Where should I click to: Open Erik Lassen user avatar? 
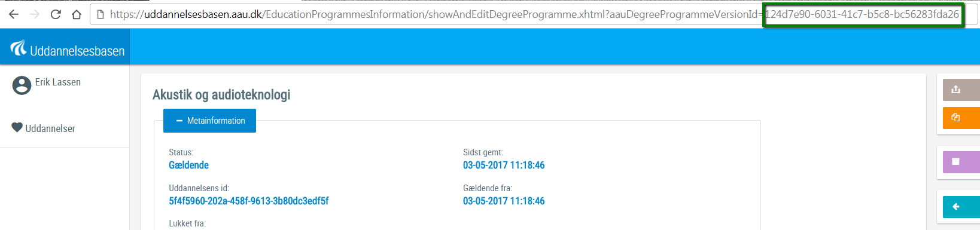coord(22,85)
